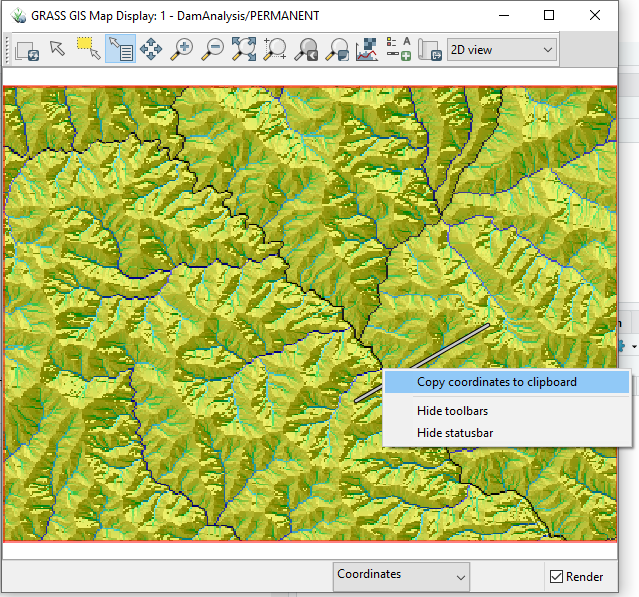
Task: Open the 2D view dropdown
Action: 501,49
